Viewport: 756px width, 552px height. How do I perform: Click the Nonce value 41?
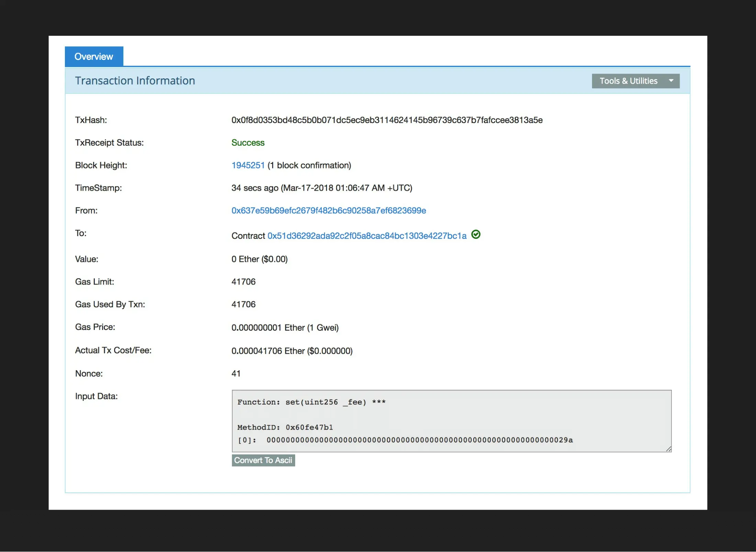point(236,374)
